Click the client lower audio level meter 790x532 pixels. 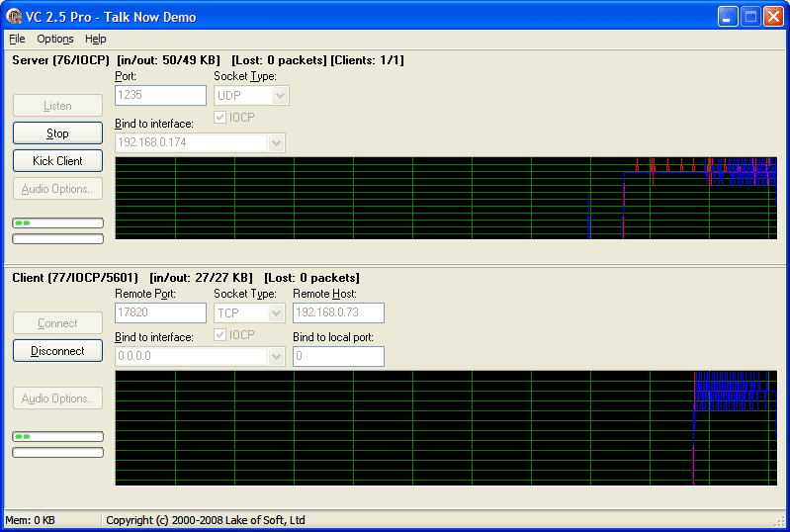[57, 453]
